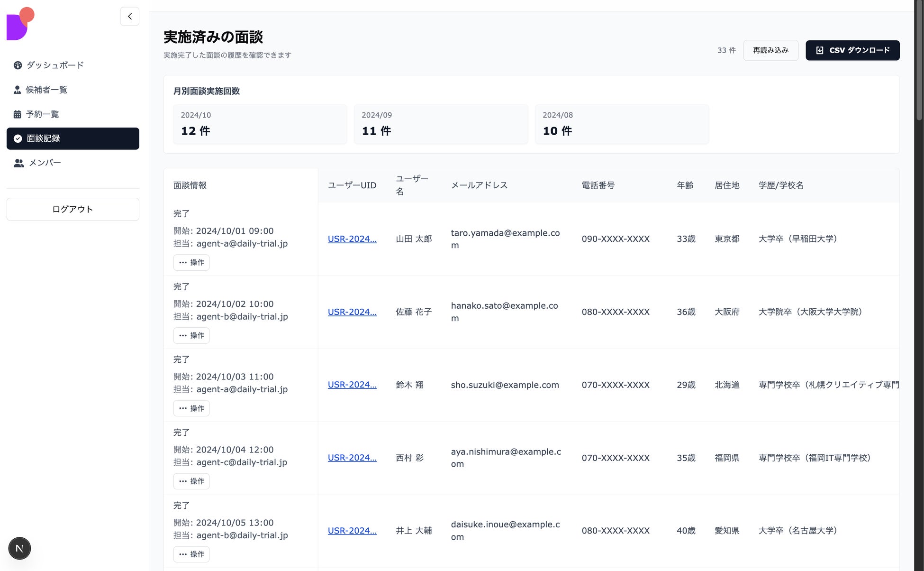Open 操作 menu for 山田 太郎 row

[191, 262]
